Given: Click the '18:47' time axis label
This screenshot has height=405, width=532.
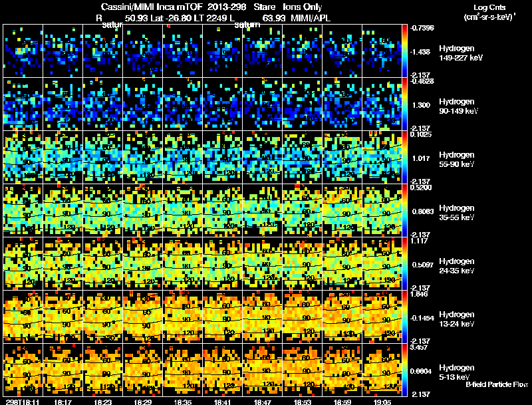Looking at the screenshot, I should [x=262, y=402].
